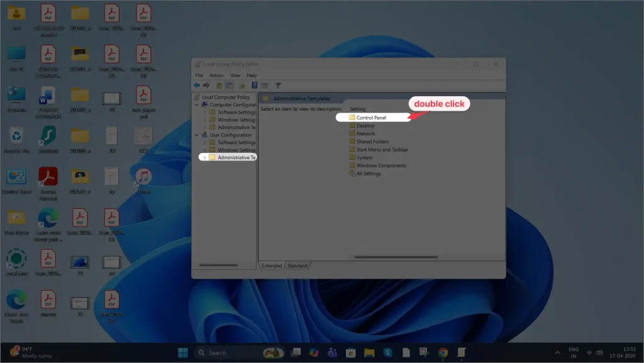Select the Control Panel desktop icon
Image resolution: width=644 pixels, height=363 pixels.
[x=16, y=181]
